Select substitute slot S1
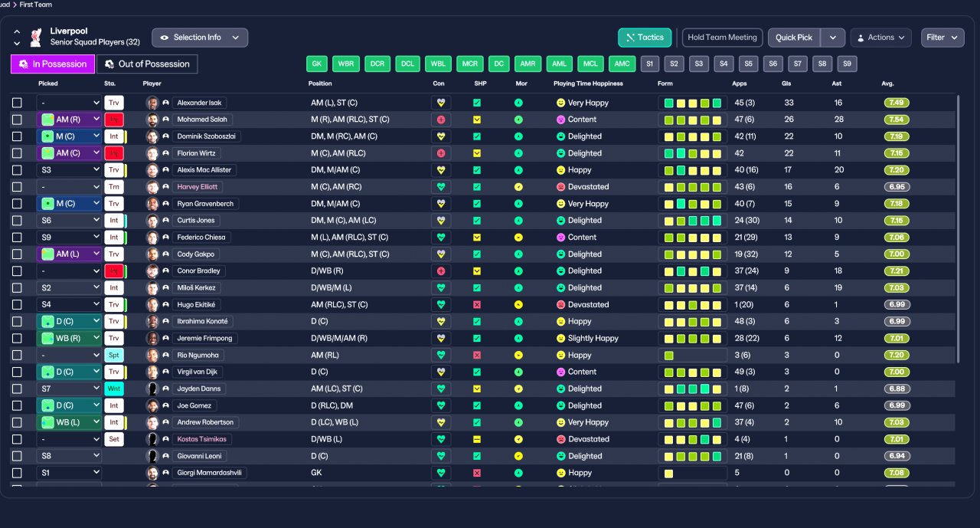The image size is (980, 528). (649, 64)
